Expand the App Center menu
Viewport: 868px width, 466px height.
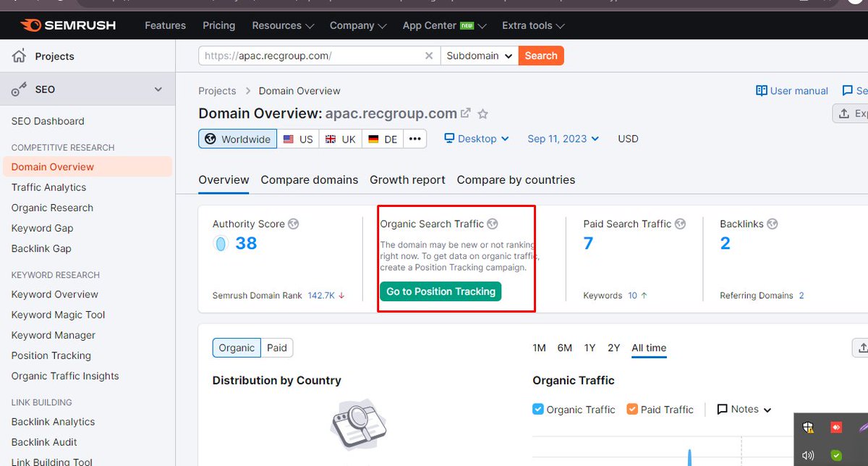pos(445,25)
